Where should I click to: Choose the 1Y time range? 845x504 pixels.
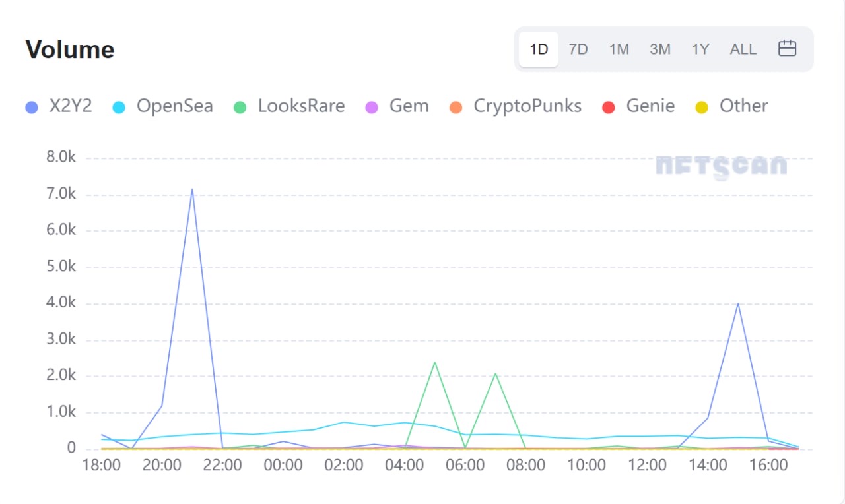pos(700,49)
